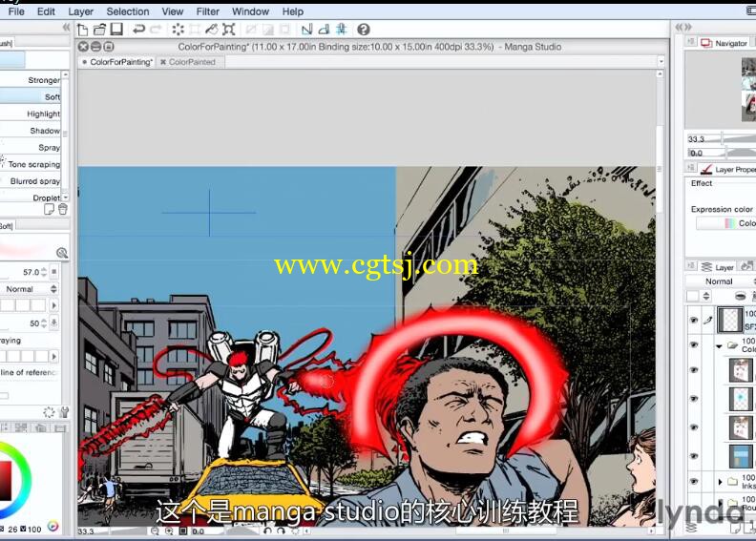This screenshot has height=541, width=756.
Task: Open the Layer menu
Action: 80,11
